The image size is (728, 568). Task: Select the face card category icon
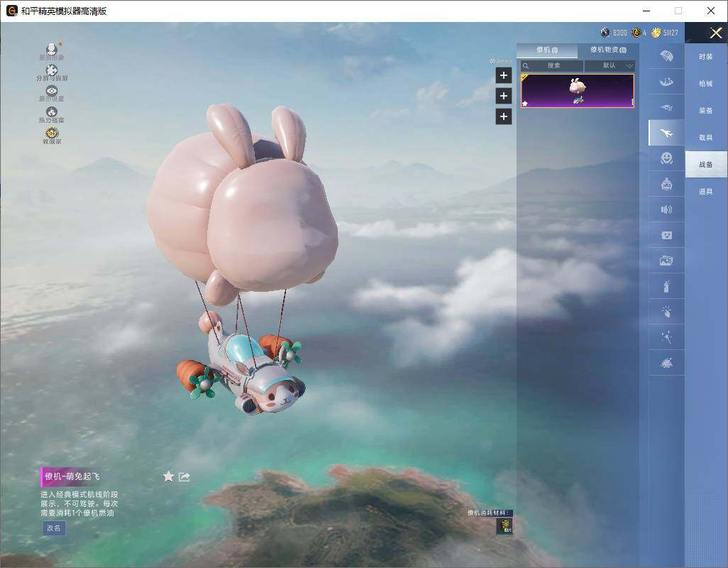(x=666, y=235)
